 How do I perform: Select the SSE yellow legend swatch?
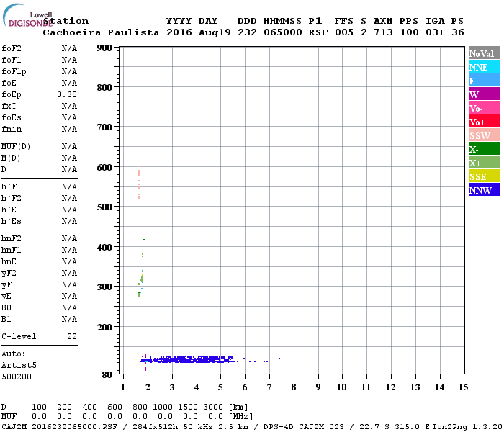click(484, 176)
